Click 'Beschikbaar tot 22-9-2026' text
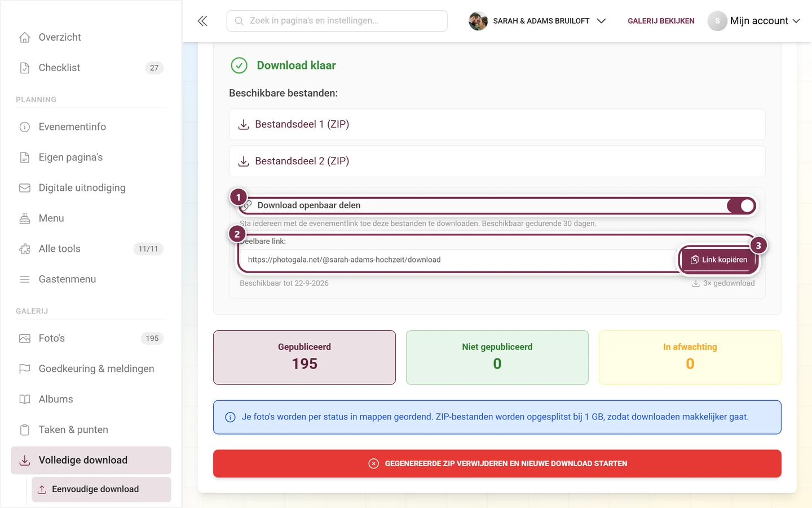Screen dimensions: 812x508 point(284,283)
